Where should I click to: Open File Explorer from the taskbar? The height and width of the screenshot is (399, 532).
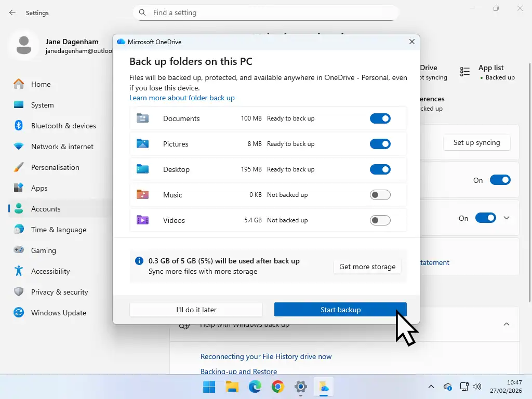232,387
